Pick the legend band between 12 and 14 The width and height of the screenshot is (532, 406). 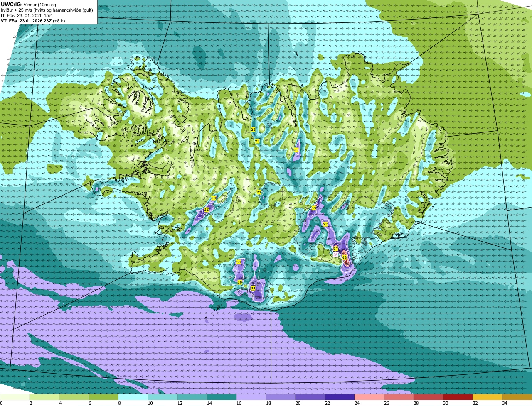click(192, 397)
